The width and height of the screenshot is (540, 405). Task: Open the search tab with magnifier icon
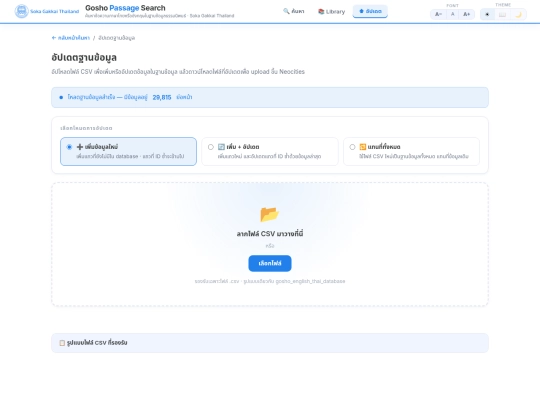pyautogui.click(x=294, y=11)
